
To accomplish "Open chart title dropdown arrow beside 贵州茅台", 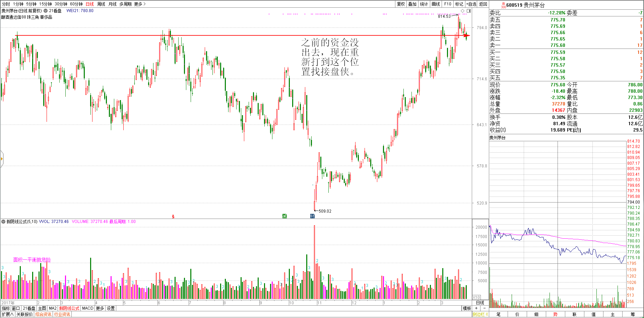I will [x=46, y=11].
